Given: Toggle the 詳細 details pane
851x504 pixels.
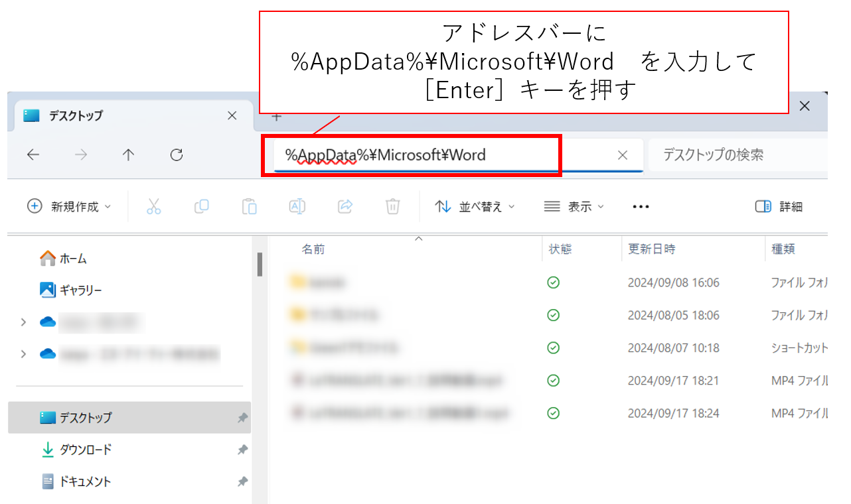Looking at the screenshot, I should 779,207.
